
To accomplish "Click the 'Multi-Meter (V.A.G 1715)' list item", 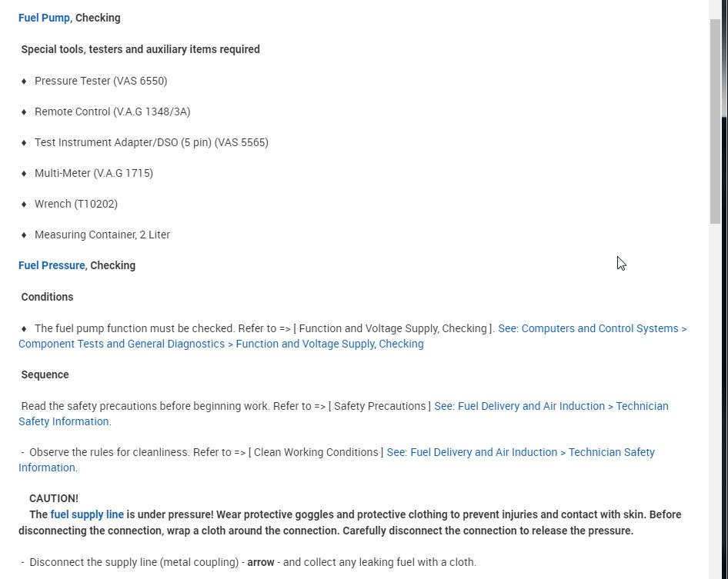I will 94,173.
